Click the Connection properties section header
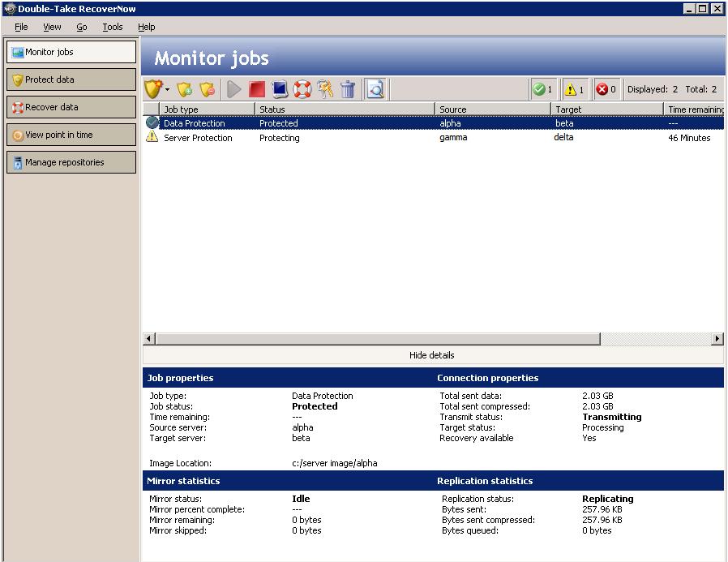Image resolution: width=728 pixels, height=562 pixels. pos(487,378)
